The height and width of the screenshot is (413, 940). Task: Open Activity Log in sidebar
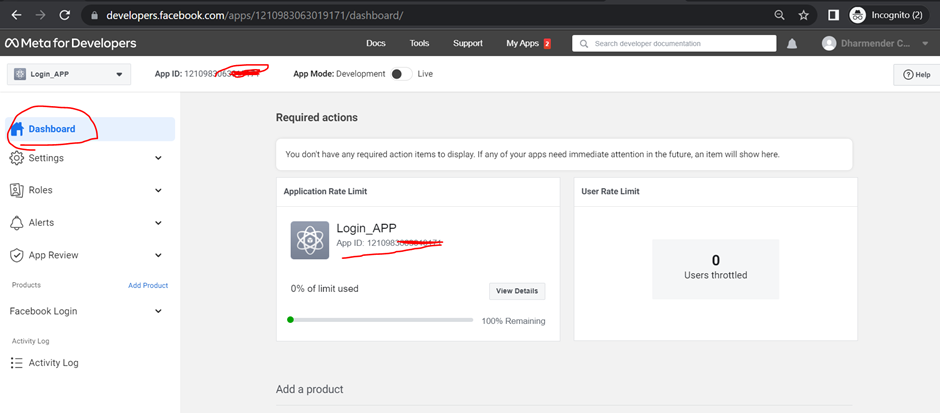[x=53, y=363]
